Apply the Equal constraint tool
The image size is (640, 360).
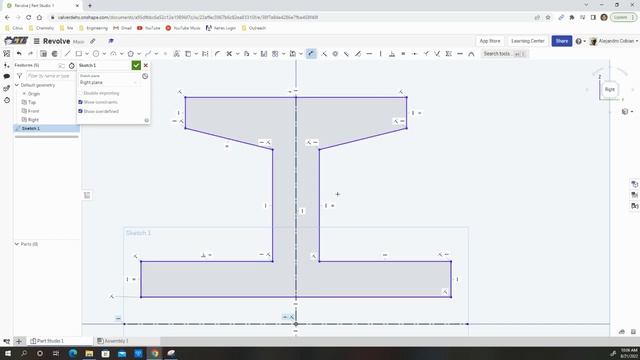pyautogui.click(x=403, y=53)
